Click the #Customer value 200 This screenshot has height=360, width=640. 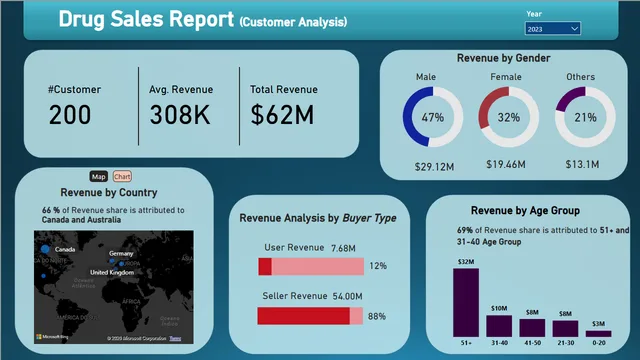[70, 115]
